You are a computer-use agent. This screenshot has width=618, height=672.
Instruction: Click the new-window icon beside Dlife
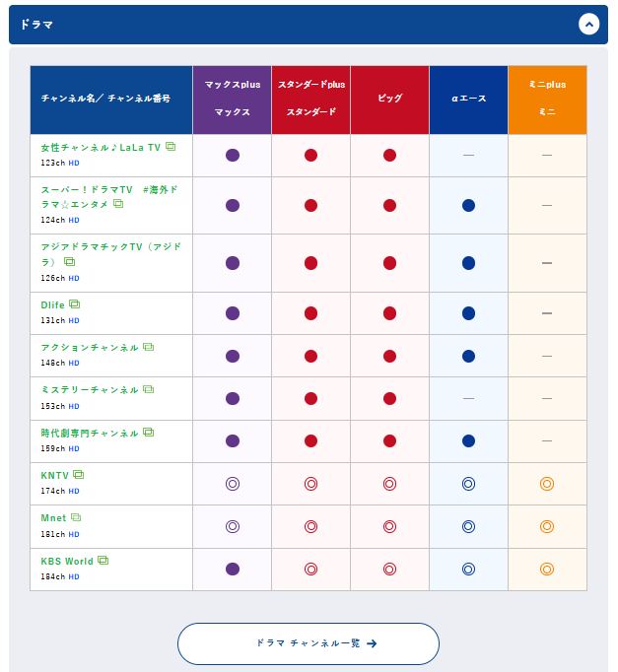pos(74,304)
